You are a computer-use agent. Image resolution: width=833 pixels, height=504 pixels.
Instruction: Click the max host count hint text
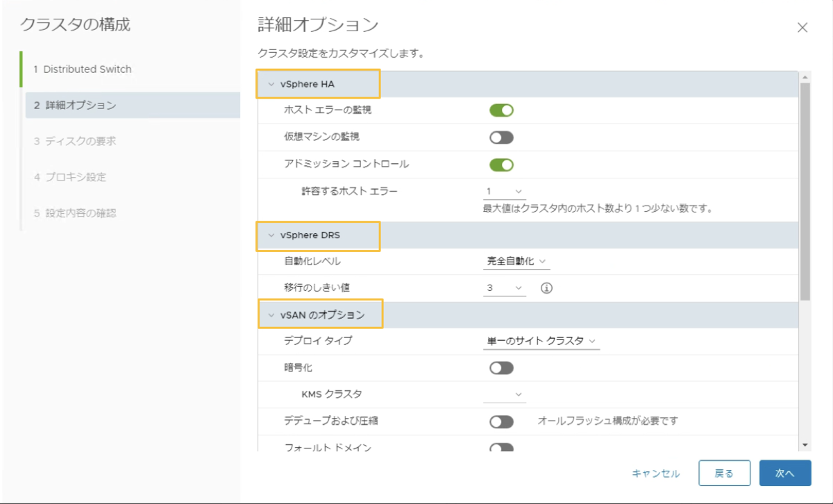click(x=598, y=208)
